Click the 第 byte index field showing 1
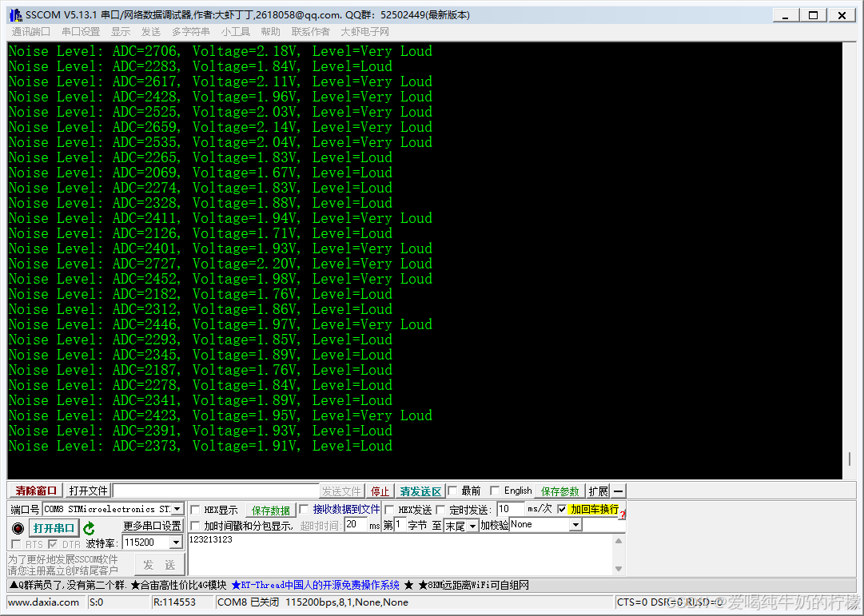The width and height of the screenshot is (864, 616). [400, 525]
